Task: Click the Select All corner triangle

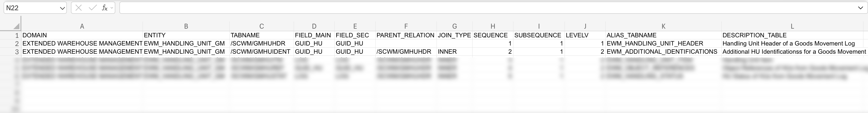Action: pos(16,26)
